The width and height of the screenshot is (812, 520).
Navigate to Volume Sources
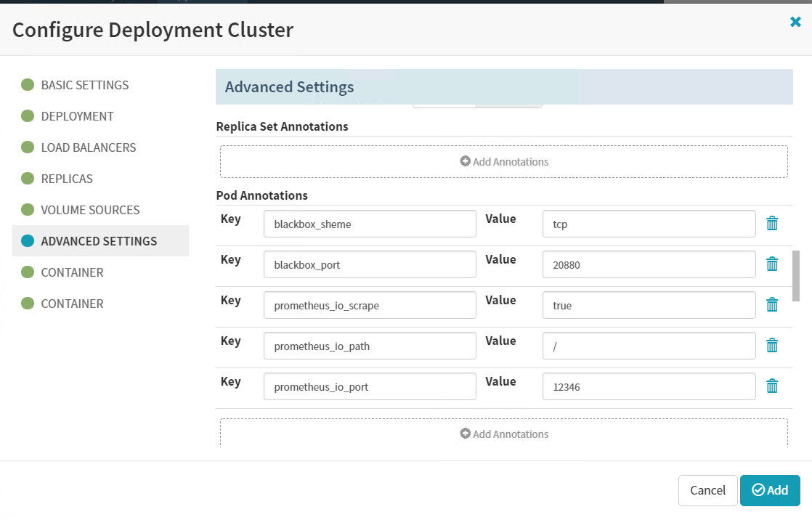(x=90, y=210)
